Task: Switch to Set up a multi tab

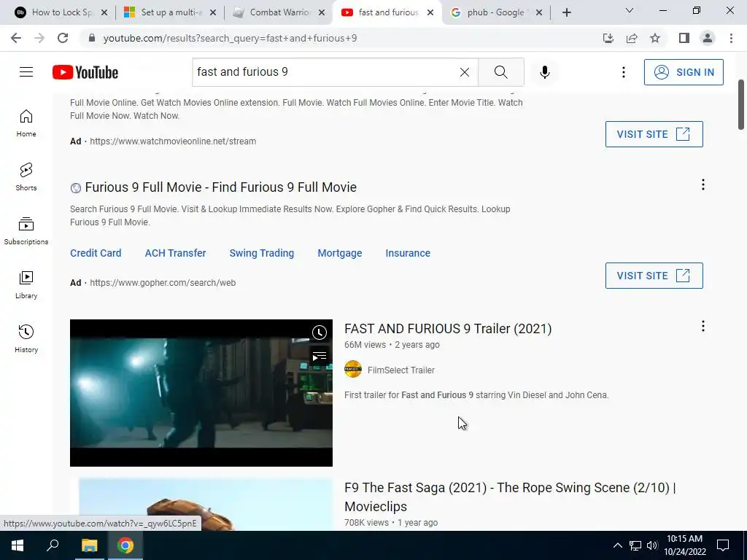Action: [169, 12]
